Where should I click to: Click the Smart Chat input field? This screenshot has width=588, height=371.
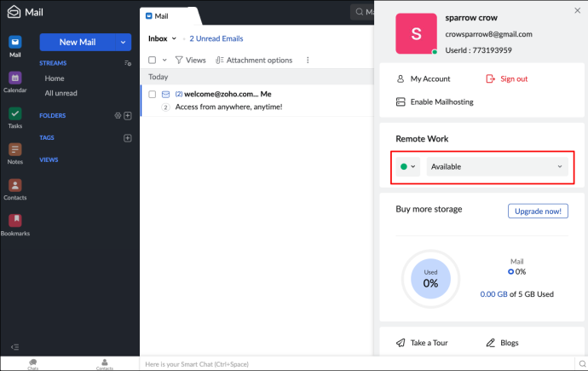coord(356,364)
